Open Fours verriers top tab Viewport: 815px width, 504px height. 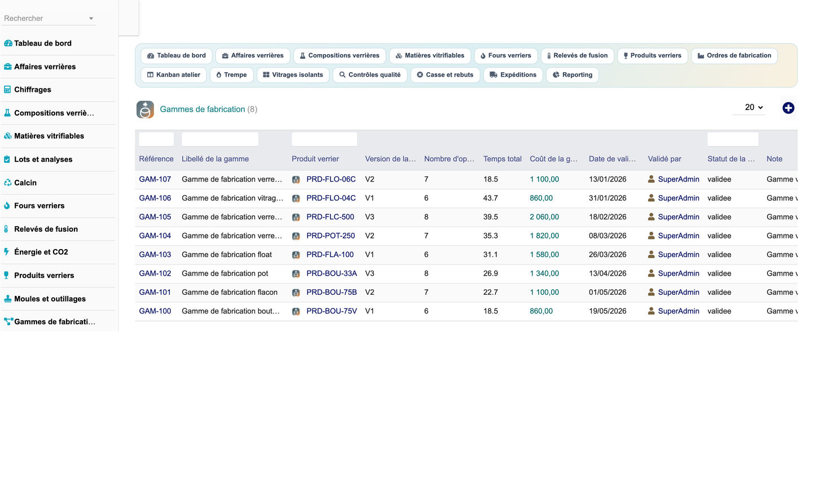[506, 56]
